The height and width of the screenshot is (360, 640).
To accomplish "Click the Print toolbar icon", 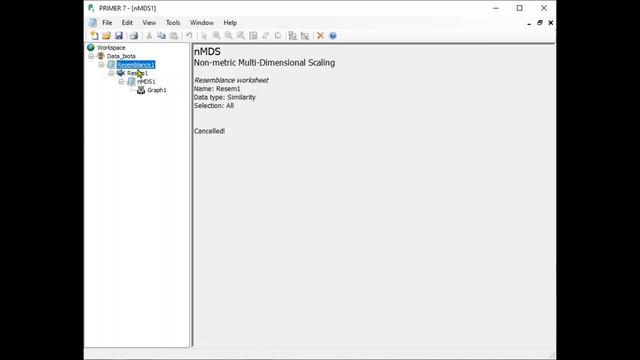I will pos(134,36).
